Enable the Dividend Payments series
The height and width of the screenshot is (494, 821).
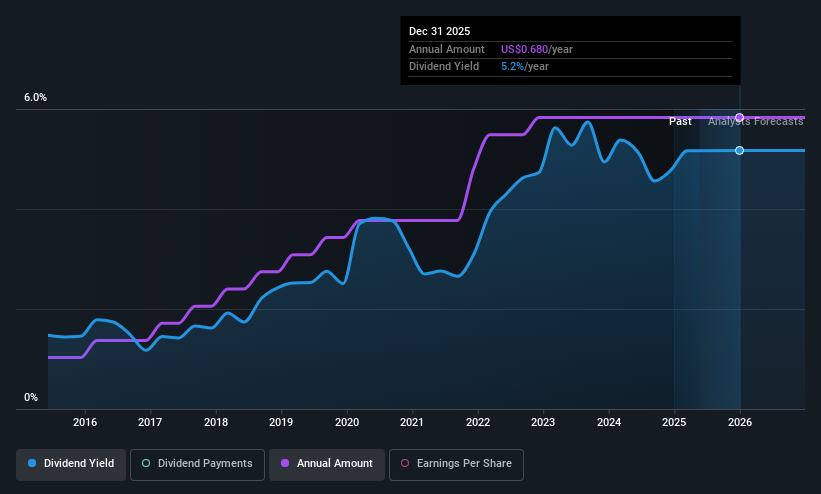coord(197,464)
